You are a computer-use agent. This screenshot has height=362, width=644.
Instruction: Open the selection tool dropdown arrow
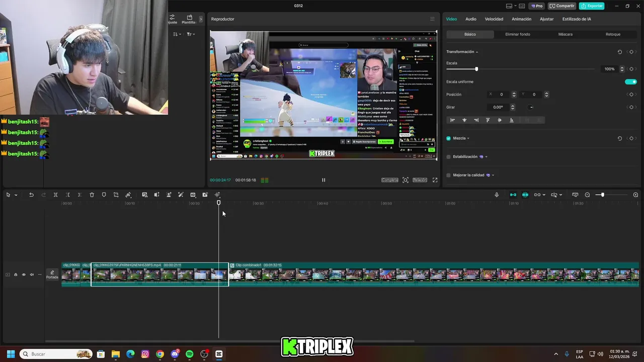[16, 195]
